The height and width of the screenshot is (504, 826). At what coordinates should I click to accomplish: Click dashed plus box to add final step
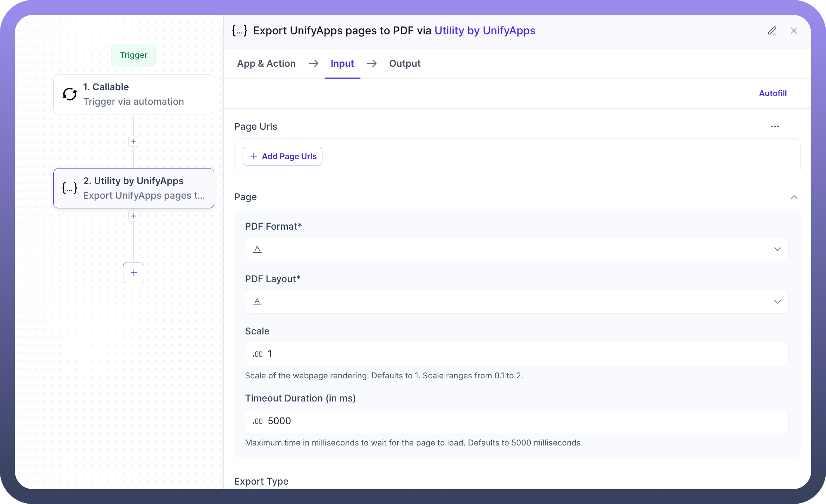(x=134, y=273)
